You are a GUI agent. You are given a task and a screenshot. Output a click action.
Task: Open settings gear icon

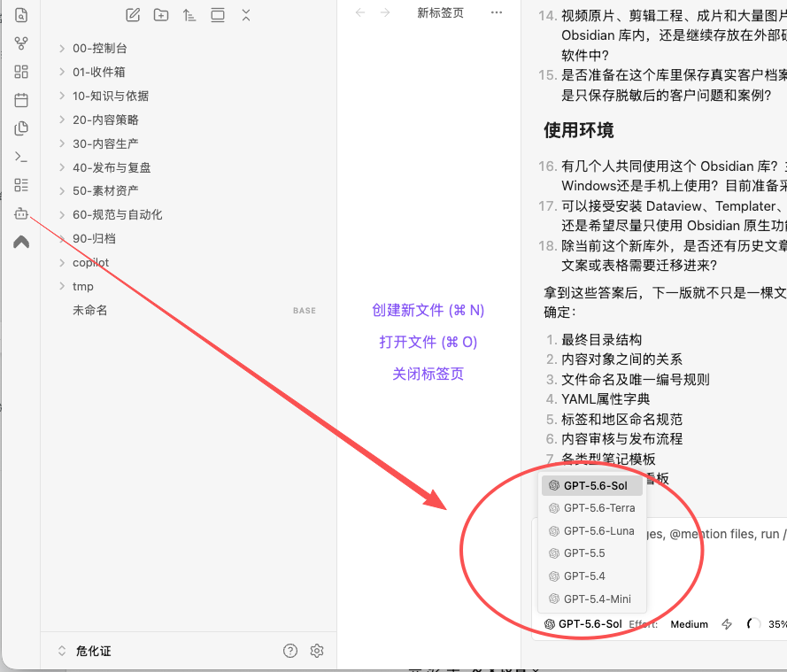(x=317, y=651)
